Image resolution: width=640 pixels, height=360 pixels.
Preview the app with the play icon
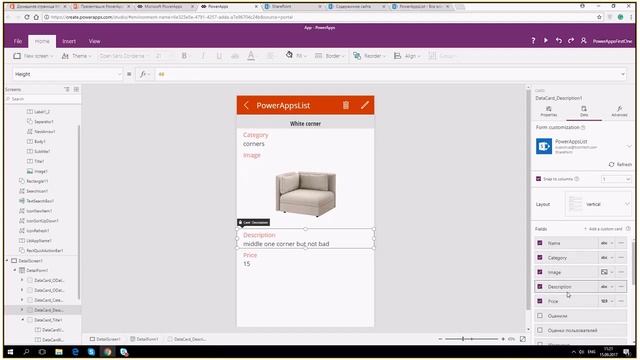point(546,41)
